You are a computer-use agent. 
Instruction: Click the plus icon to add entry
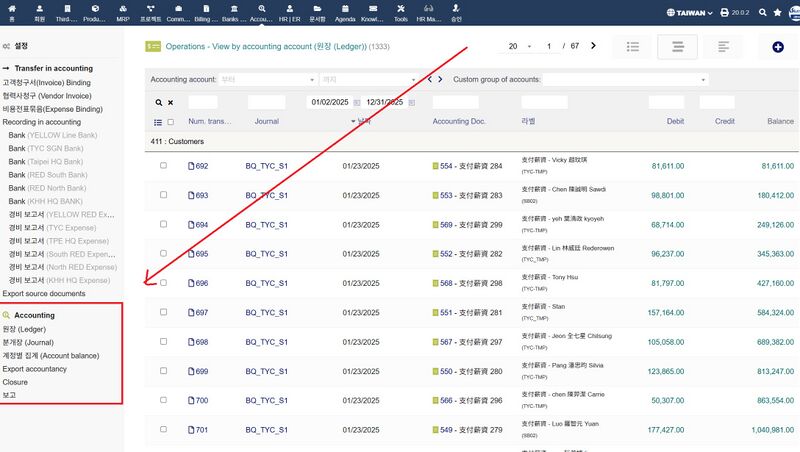point(778,47)
